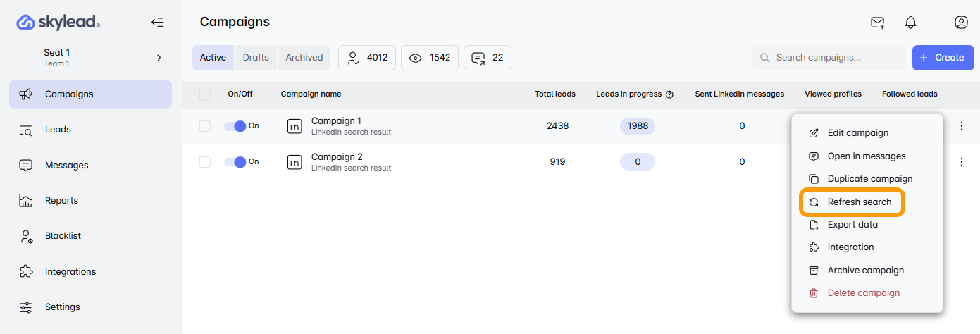Open the three-dot menu for Campaign 2
980x334 pixels.
[x=961, y=162]
